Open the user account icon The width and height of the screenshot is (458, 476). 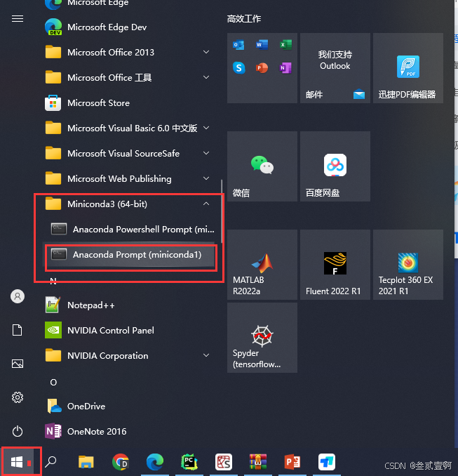tap(18, 296)
